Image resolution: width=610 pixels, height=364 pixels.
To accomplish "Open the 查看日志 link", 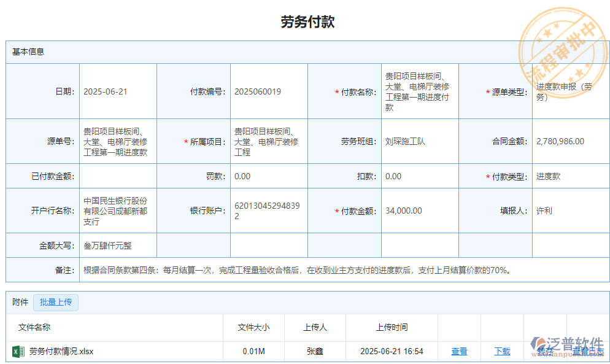I will pos(587,351).
